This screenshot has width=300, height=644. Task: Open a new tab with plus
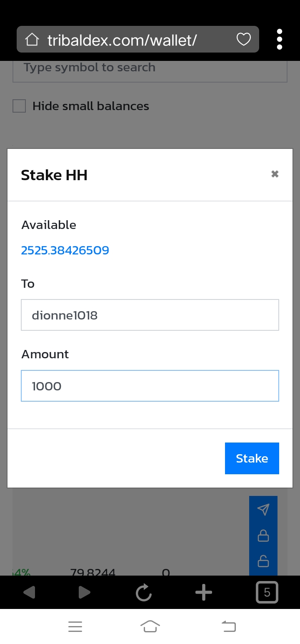pos(204,592)
